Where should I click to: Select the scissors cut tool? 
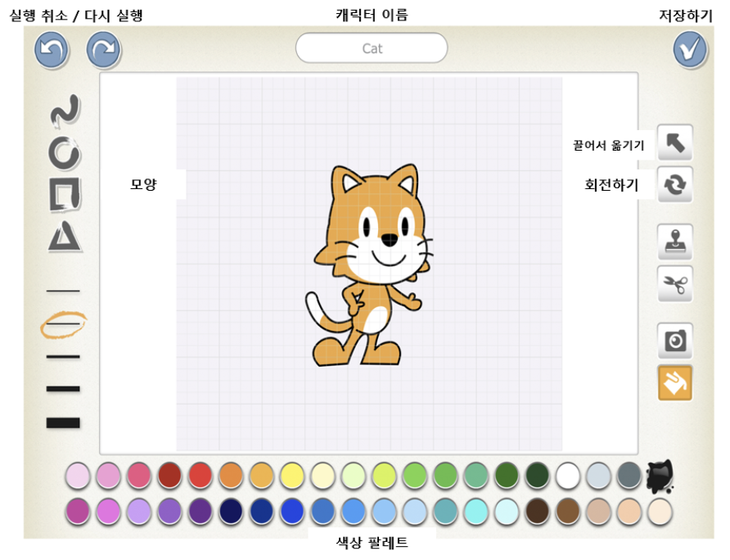pos(674,284)
